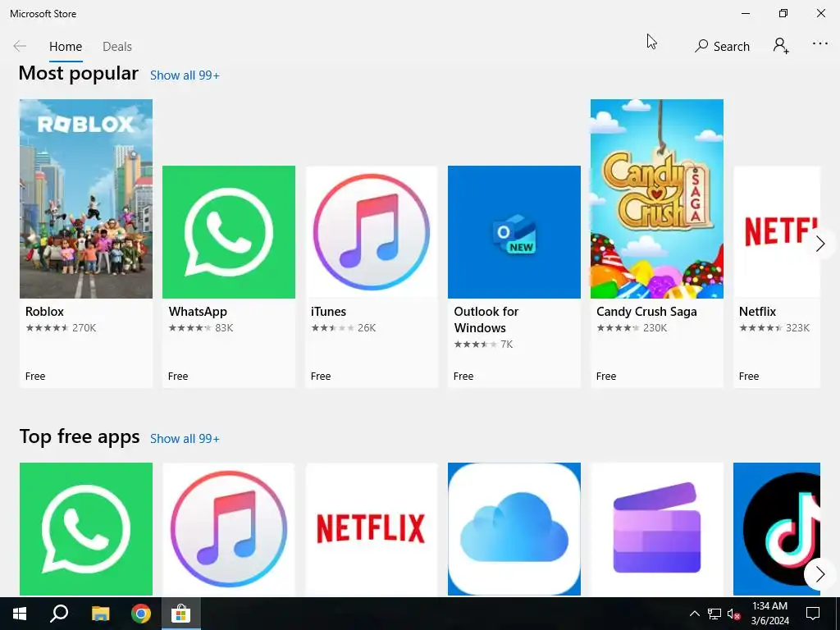840x630 pixels.
Task: Restore down the Microsoft Store window
Action: tap(783, 13)
